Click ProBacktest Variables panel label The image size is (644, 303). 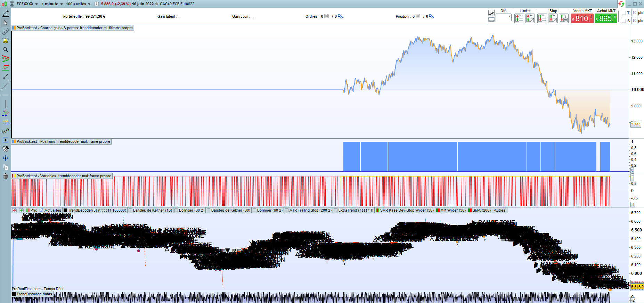62,176
